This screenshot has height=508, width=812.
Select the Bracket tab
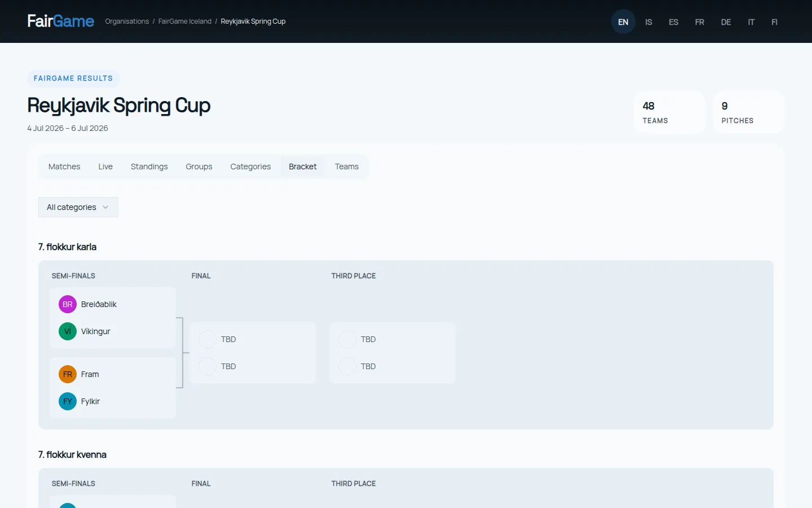pos(303,167)
